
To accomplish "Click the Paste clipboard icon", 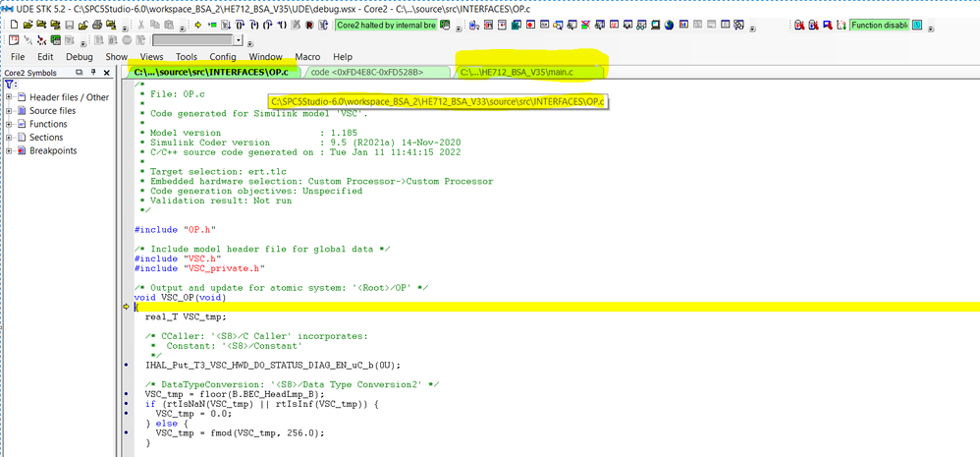I will tap(169, 25).
